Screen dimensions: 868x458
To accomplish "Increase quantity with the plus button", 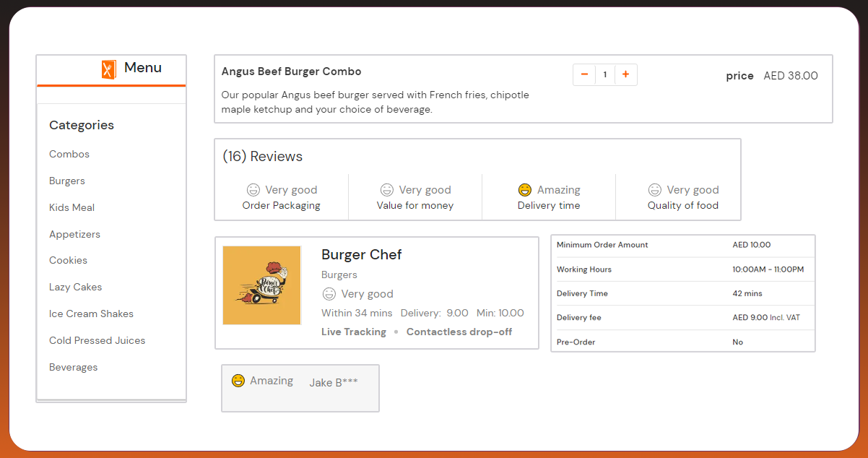I will [x=625, y=74].
